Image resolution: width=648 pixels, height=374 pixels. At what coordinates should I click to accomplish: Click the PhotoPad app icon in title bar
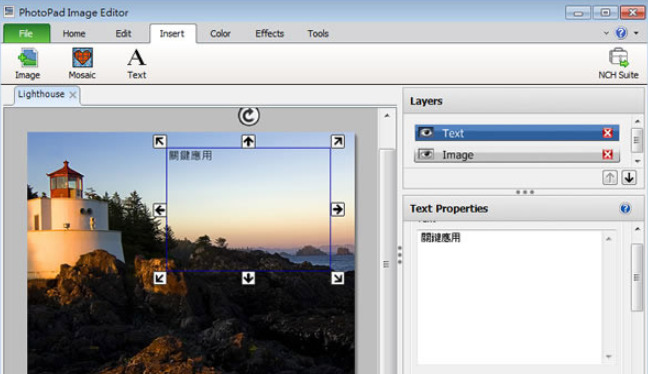click(9, 11)
